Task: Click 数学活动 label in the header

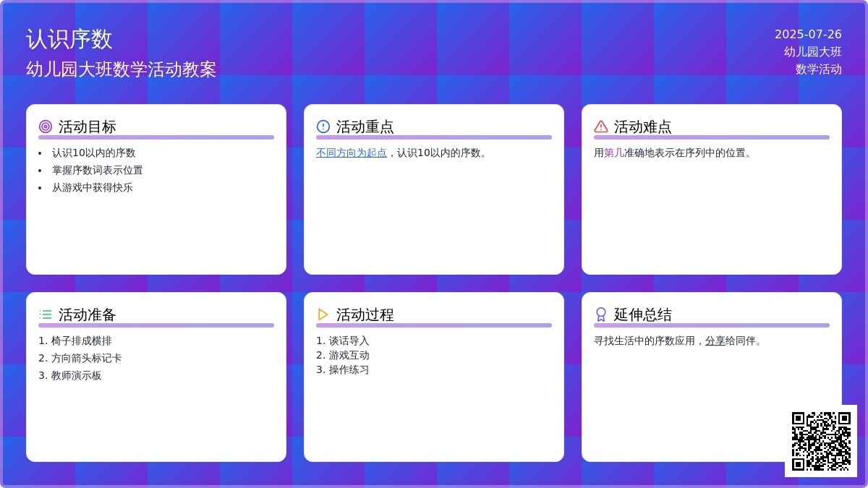Action: point(819,69)
